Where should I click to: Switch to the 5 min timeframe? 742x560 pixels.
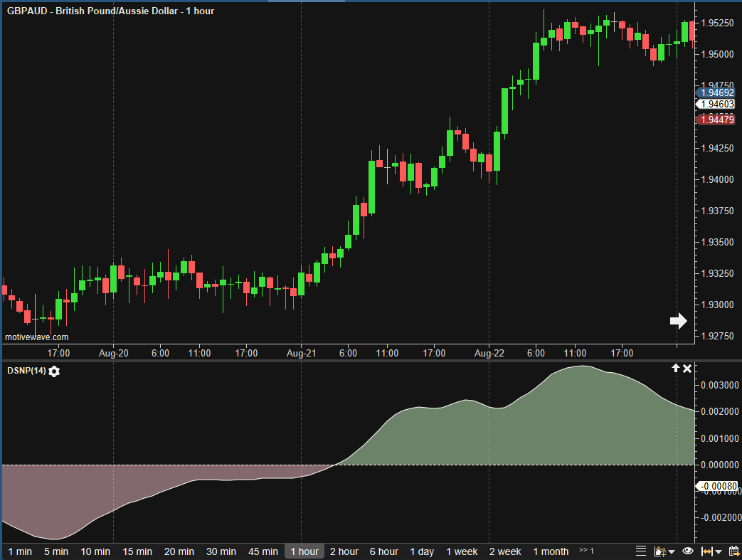[56, 551]
